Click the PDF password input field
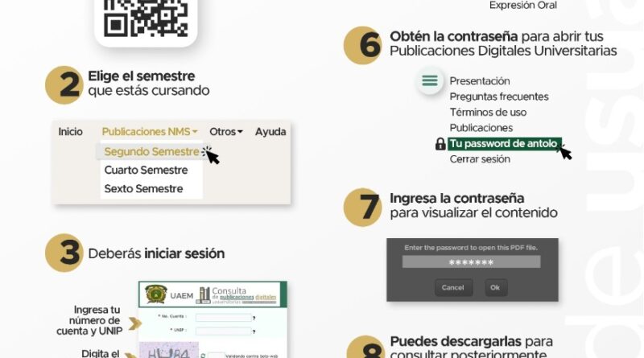This screenshot has width=644, height=358. click(471, 262)
